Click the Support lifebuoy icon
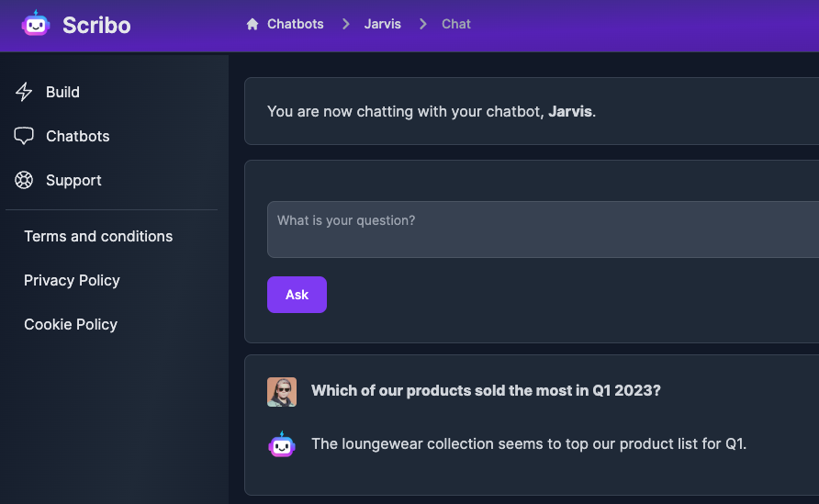This screenshot has height=504, width=819. [24, 180]
